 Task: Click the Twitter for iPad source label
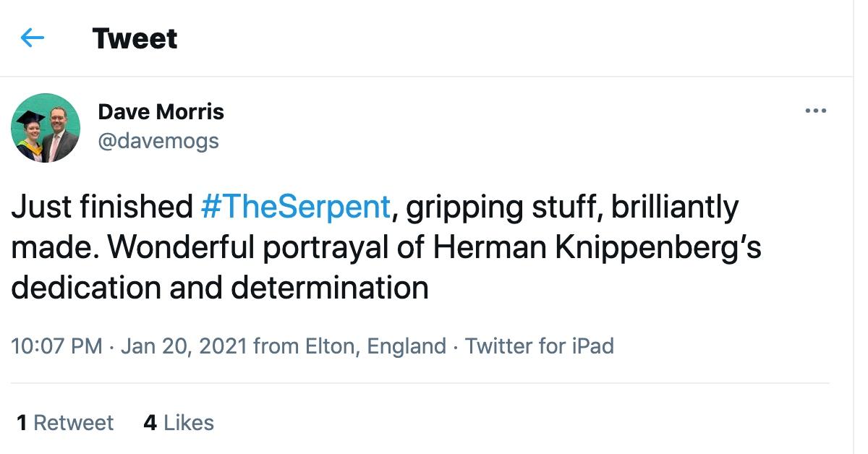(539, 346)
